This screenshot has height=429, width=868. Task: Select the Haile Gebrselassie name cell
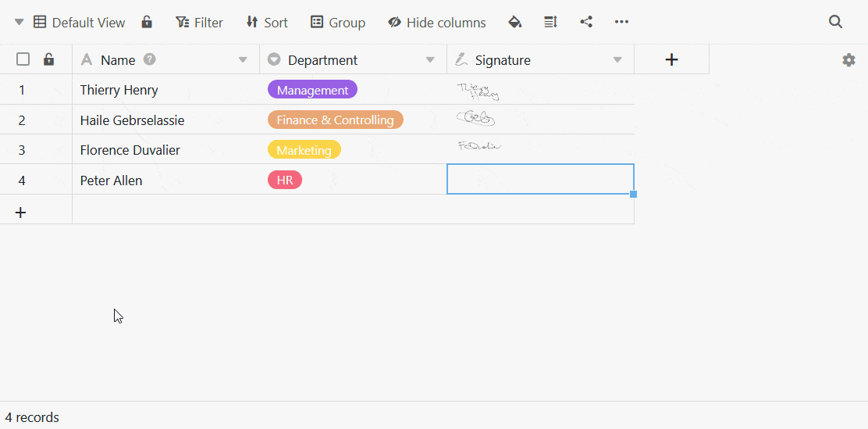pos(165,120)
